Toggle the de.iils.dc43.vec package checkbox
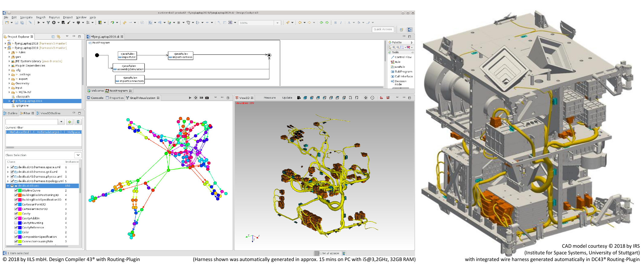 coord(12,186)
